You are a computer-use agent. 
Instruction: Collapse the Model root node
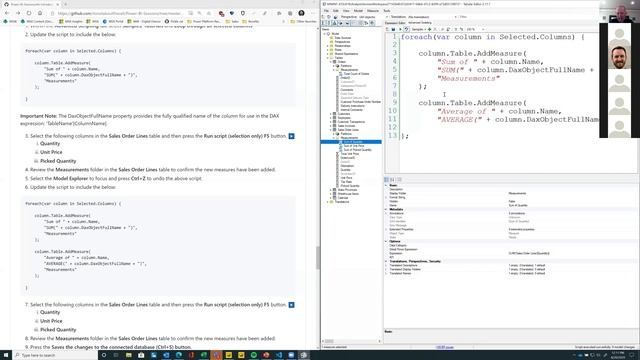coord(325,34)
